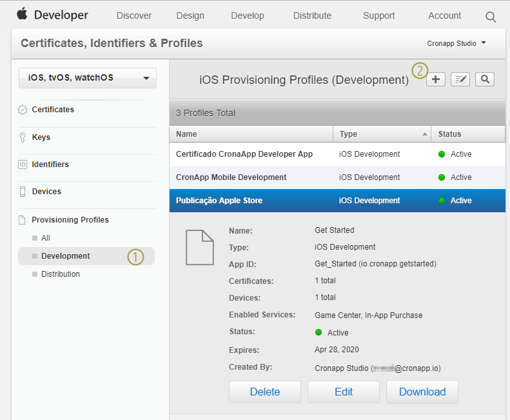Select CronApp Mobile Development profile row
Screen dimensions: 510x420
pyautogui.click(x=337, y=177)
